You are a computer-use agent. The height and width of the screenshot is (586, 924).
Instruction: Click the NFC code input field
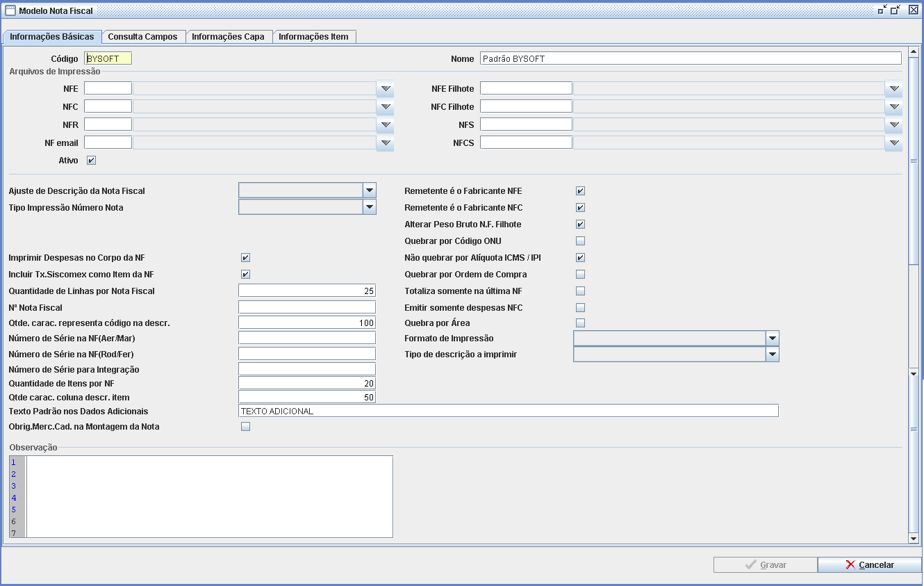point(108,106)
